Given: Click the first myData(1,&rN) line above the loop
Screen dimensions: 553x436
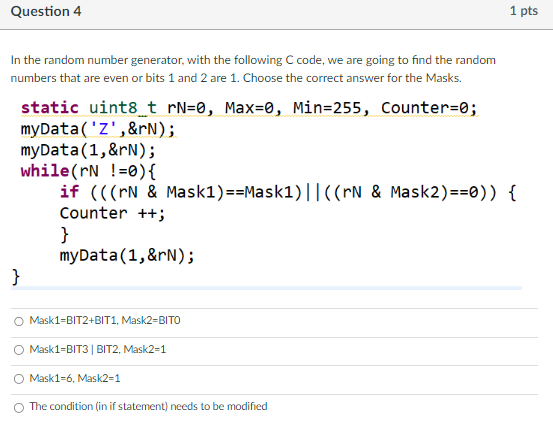Looking at the screenshot, I should click(88, 150).
